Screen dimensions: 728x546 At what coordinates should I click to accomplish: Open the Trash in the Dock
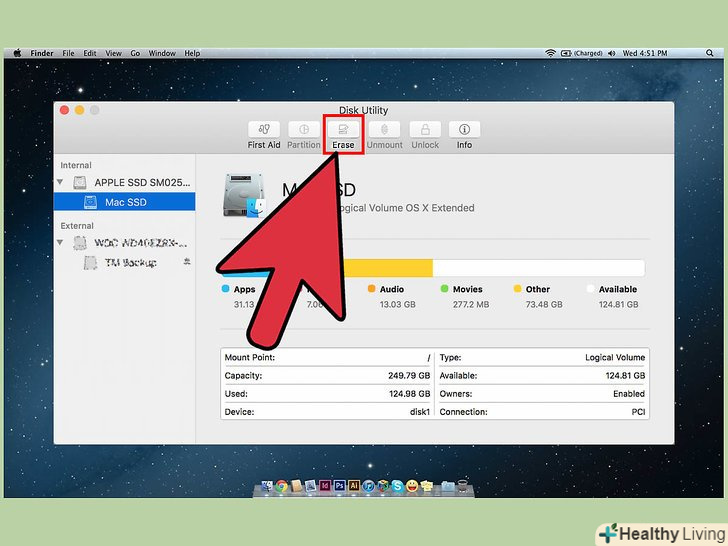pos(463,486)
